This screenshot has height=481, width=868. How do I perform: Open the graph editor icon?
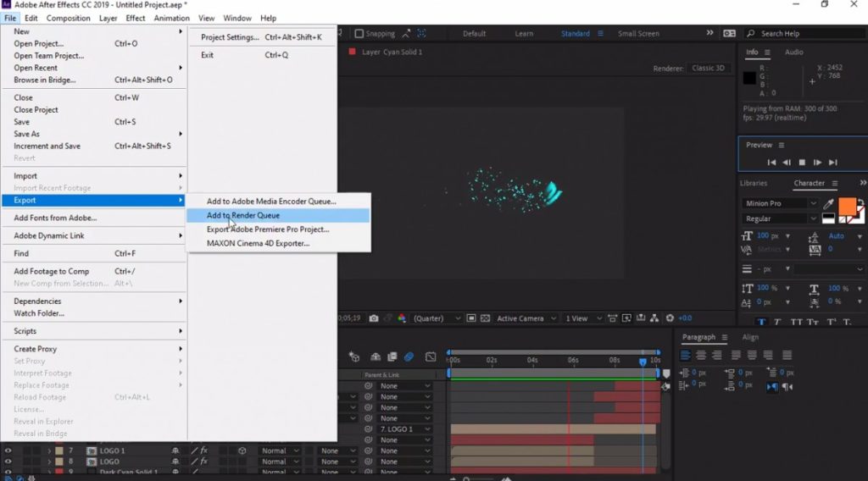431,357
